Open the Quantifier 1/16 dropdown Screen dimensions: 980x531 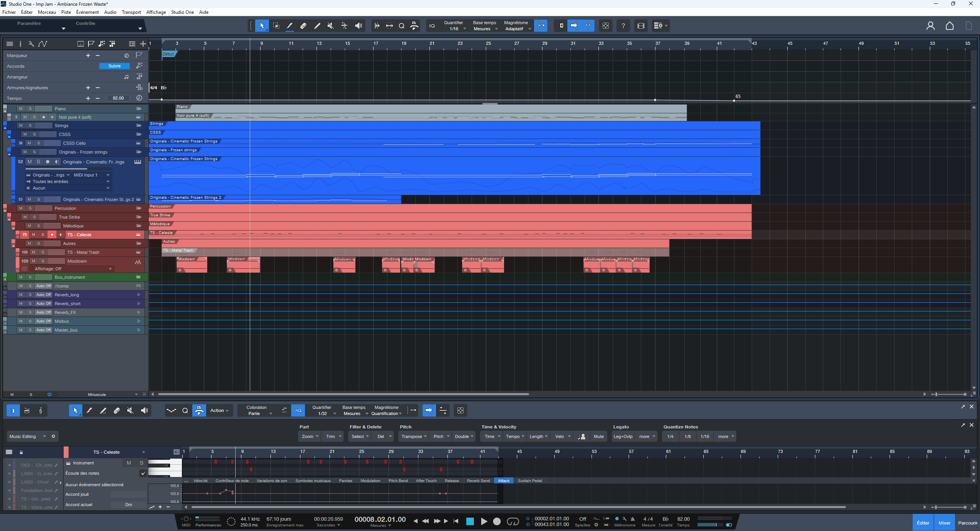pyautogui.click(x=455, y=26)
